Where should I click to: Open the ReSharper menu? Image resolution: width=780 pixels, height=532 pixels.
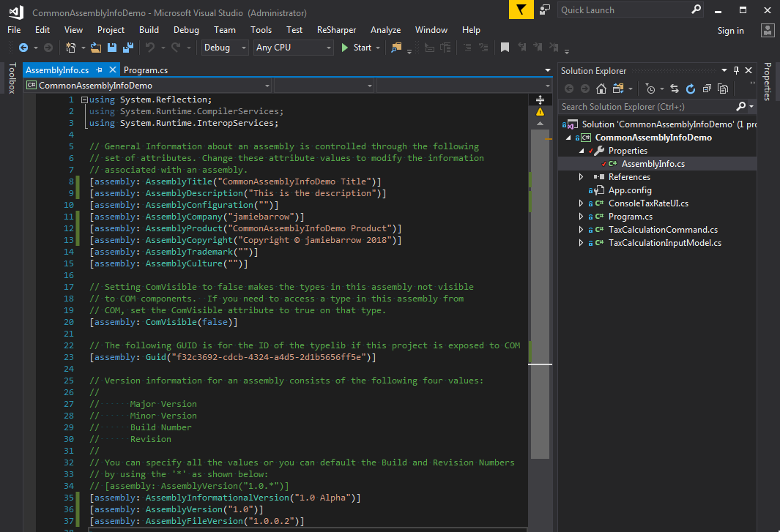[336, 30]
